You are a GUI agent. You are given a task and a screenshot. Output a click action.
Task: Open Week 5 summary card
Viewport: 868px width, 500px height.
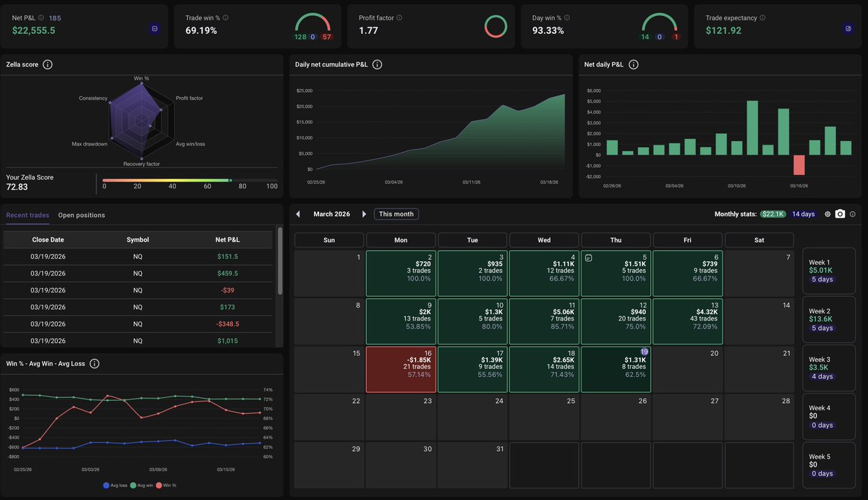pos(829,465)
